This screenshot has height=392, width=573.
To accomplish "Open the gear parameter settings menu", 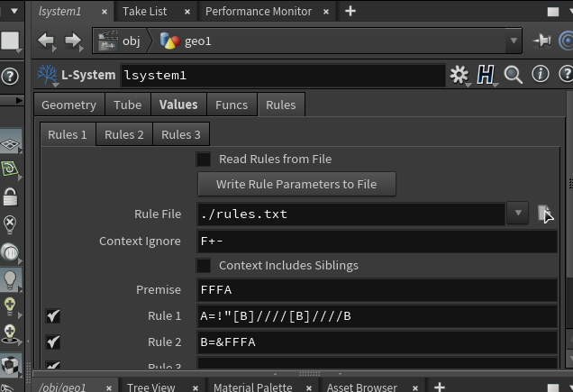I will tap(459, 75).
